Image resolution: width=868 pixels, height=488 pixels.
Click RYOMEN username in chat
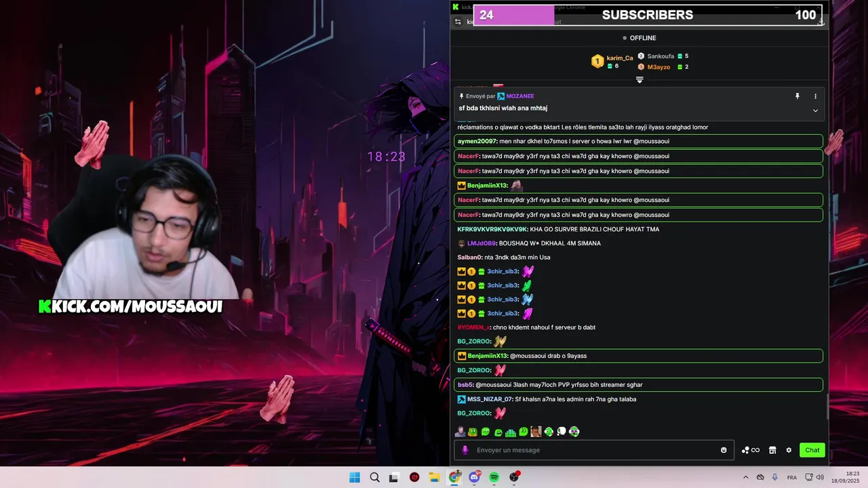point(473,327)
